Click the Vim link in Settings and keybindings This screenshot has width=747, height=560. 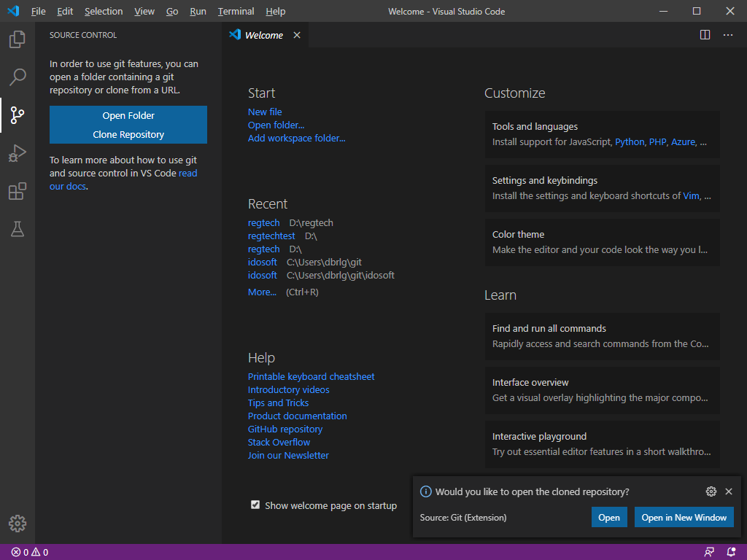[x=691, y=195]
